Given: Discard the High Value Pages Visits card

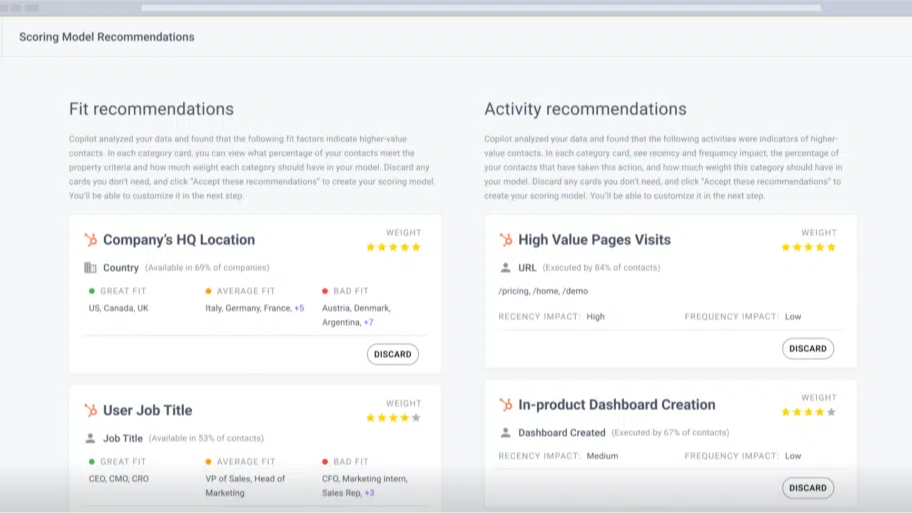Looking at the screenshot, I should point(808,348).
